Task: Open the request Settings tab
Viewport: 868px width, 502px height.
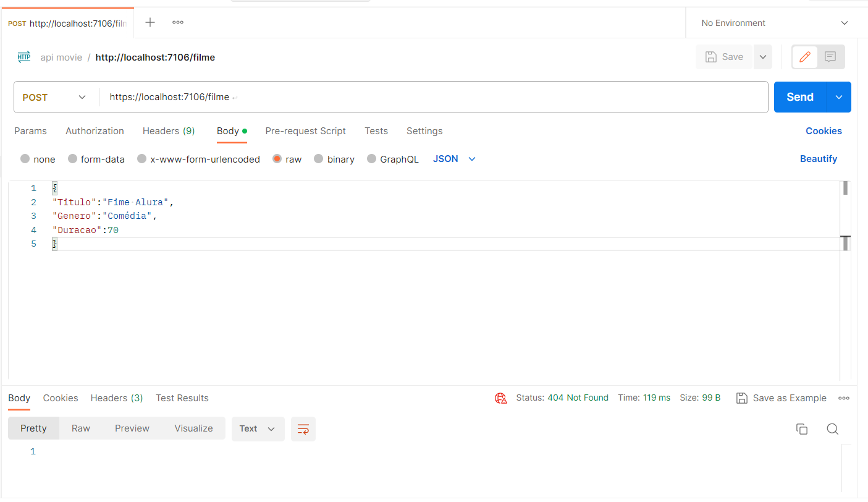Action: pyautogui.click(x=424, y=131)
